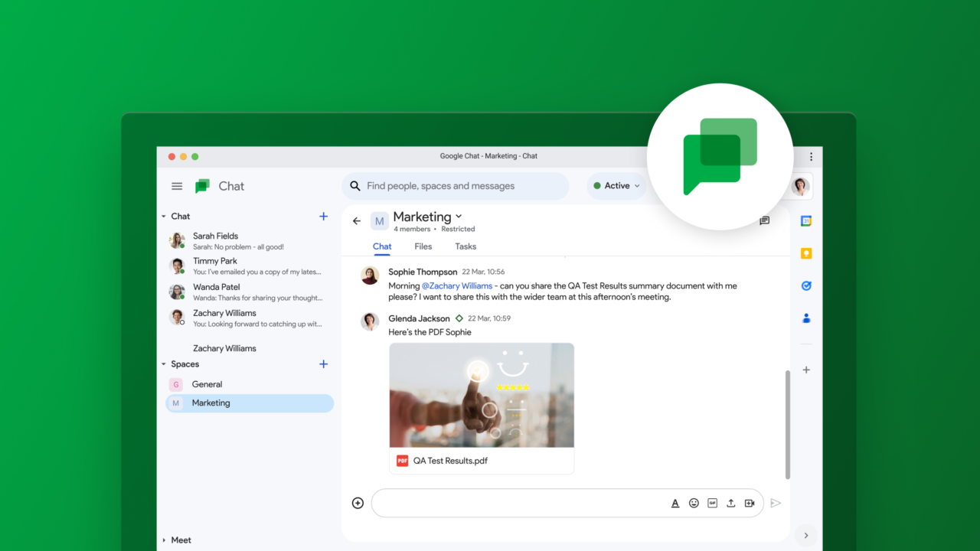Open browser three-dot menu
Image resolution: width=980 pixels, height=551 pixels.
tap(811, 156)
